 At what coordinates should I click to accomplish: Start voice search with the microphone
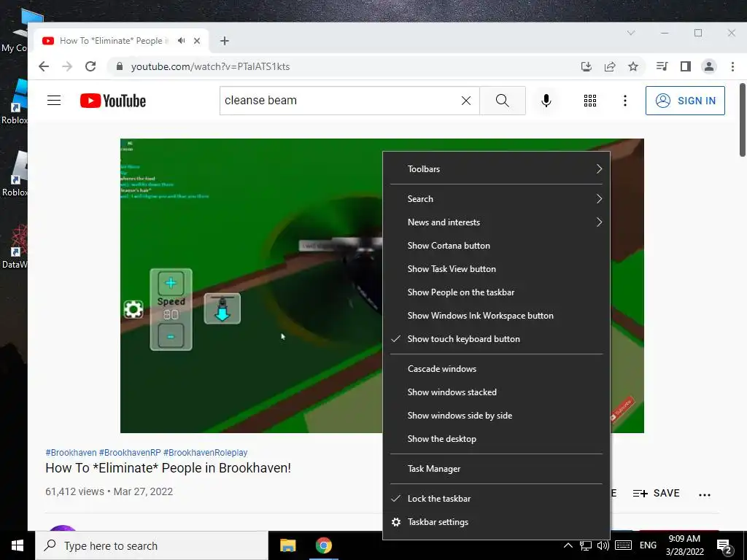point(546,101)
